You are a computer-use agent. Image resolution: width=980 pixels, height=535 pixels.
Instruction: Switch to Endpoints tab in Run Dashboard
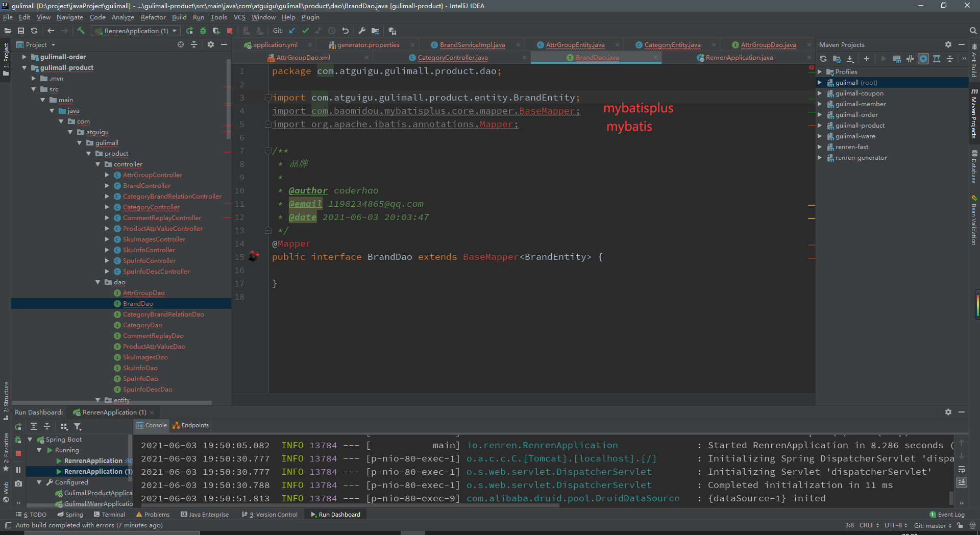[x=191, y=425]
